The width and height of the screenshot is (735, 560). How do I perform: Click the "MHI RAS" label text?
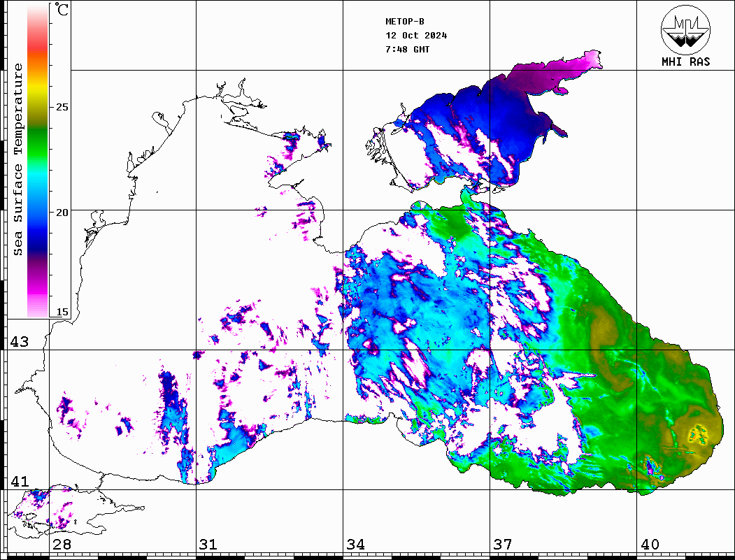click(686, 62)
